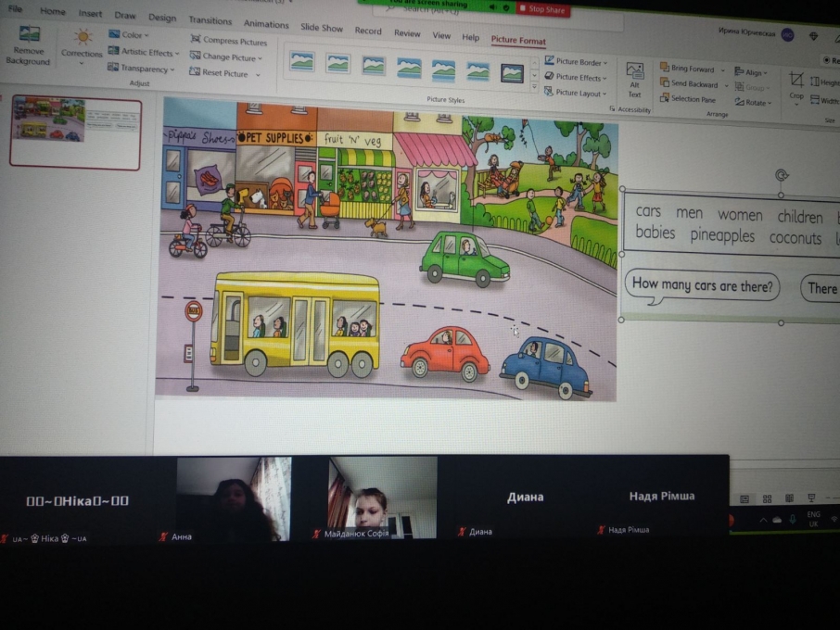Expand the Bring Forward arrow menu
The image size is (840, 630).
[x=722, y=70]
